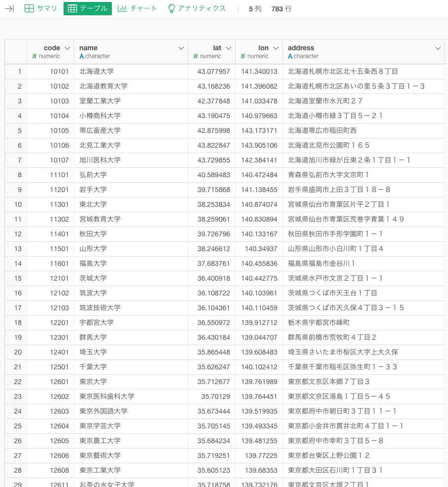Open the lat column dropdown menu
The height and width of the screenshot is (487, 448).
point(229,48)
